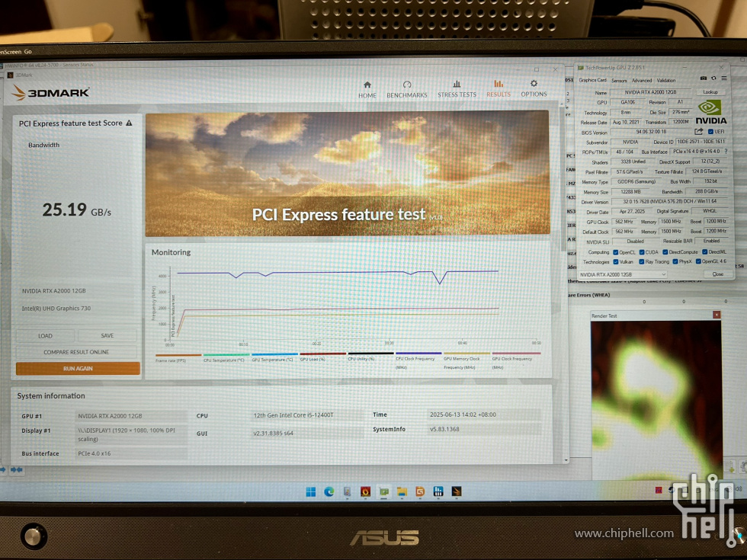Click the CPU Temperature legend swatch
The image size is (747, 560).
tap(226, 355)
